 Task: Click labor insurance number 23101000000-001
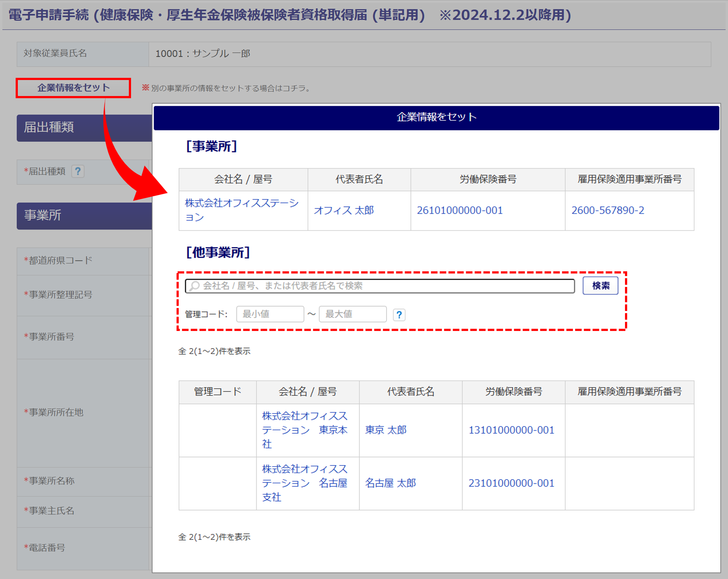coord(511,483)
